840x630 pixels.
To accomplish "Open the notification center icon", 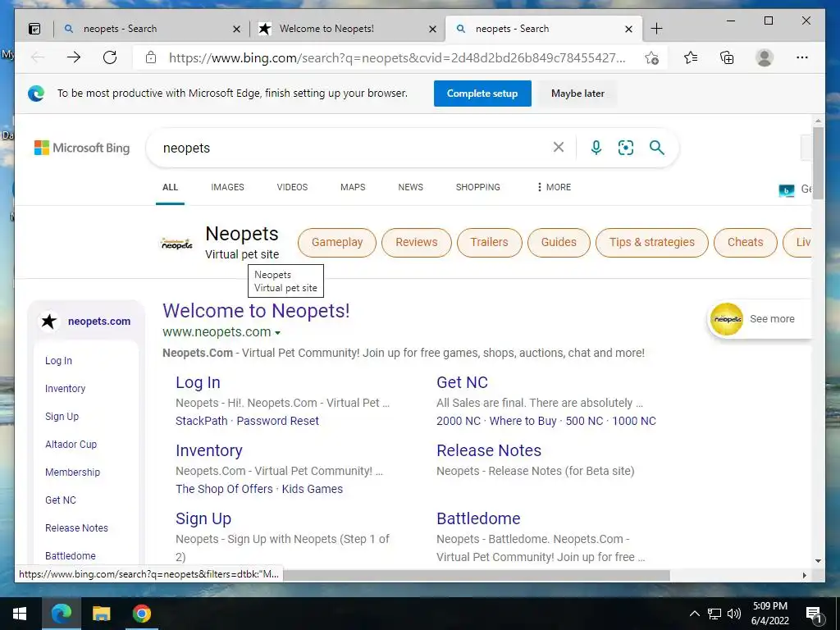I will 814,614.
